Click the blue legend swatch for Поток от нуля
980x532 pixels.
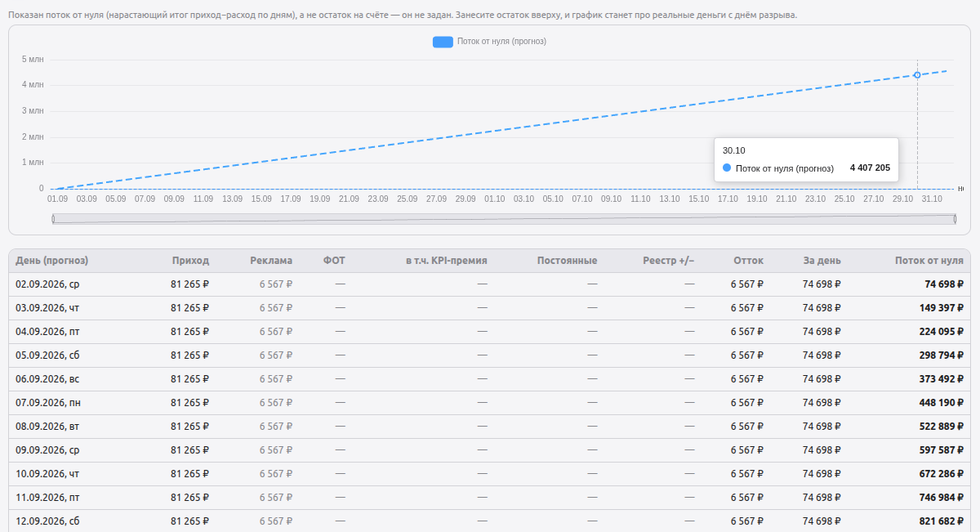coord(443,42)
